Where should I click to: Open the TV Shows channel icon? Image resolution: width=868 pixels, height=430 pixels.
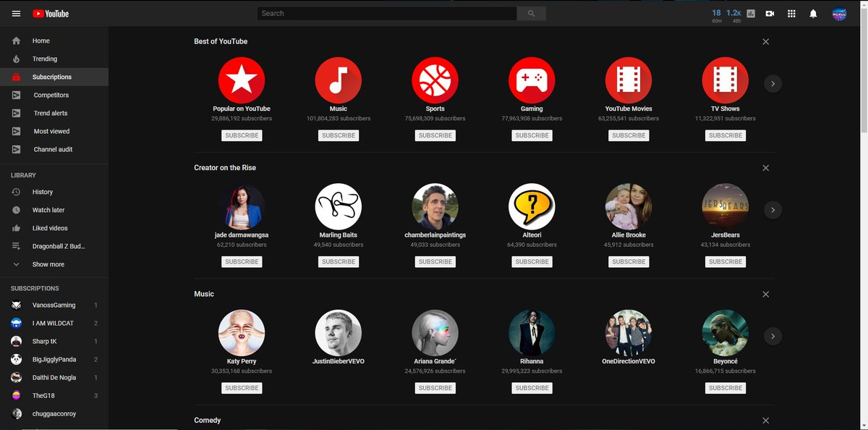pyautogui.click(x=726, y=80)
